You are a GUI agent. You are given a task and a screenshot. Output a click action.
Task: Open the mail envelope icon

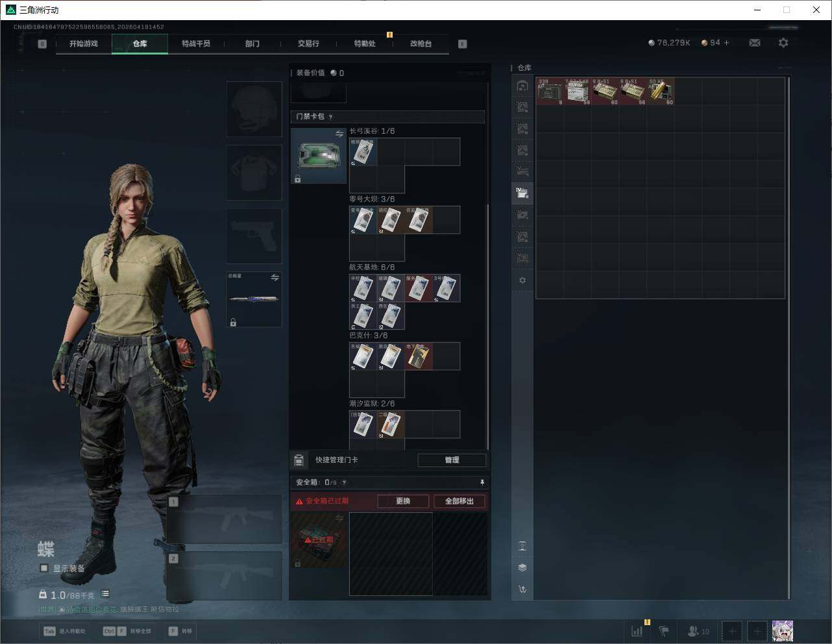click(755, 43)
